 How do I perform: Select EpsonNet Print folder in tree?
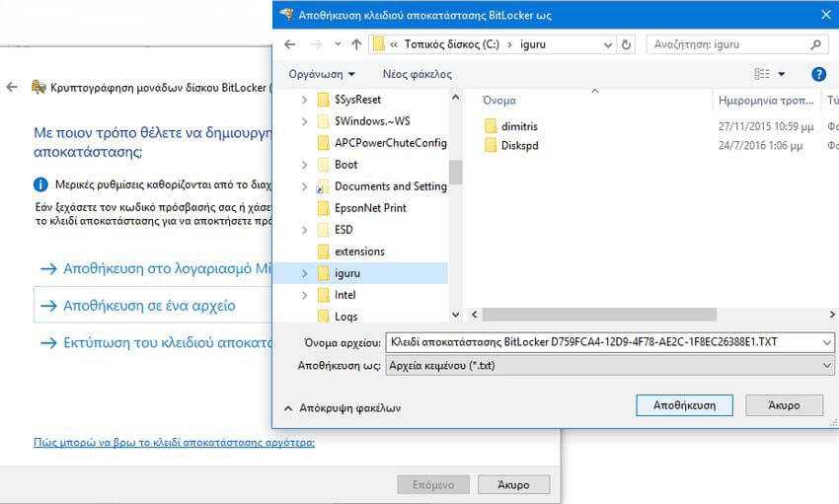362,208
